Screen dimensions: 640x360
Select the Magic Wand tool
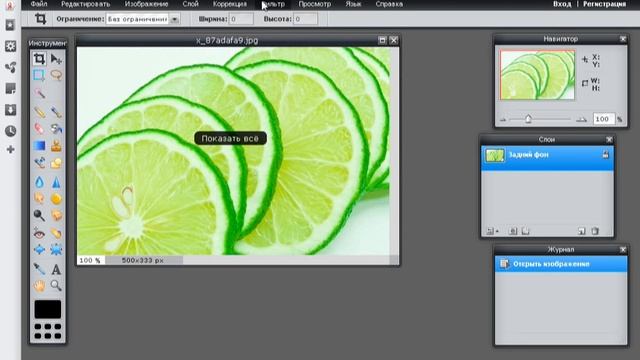(39, 93)
